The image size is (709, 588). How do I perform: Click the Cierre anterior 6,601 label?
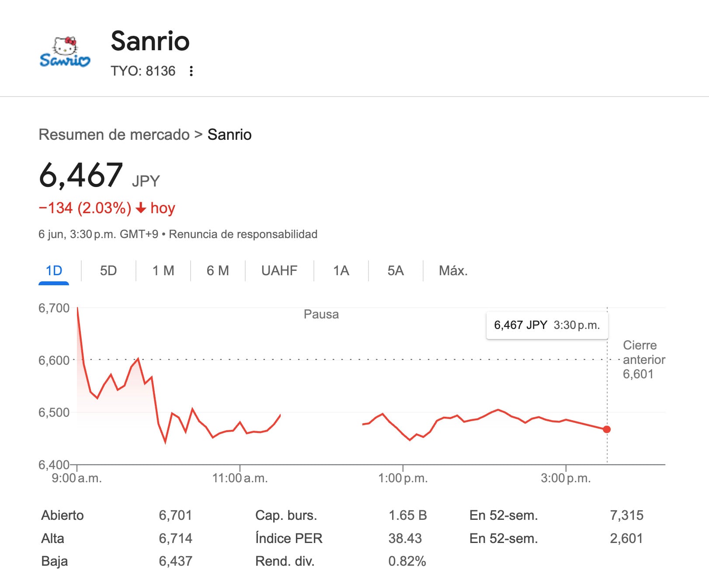(643, 360)
